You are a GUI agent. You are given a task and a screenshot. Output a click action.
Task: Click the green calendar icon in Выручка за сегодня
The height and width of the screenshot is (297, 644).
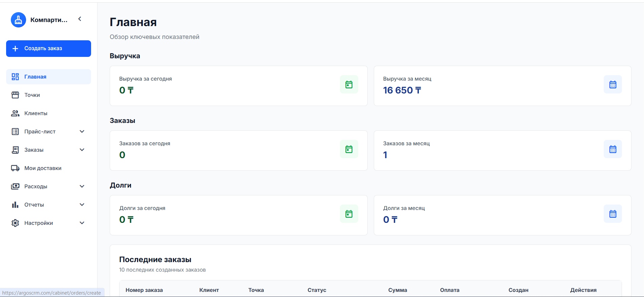pos(349,85)
